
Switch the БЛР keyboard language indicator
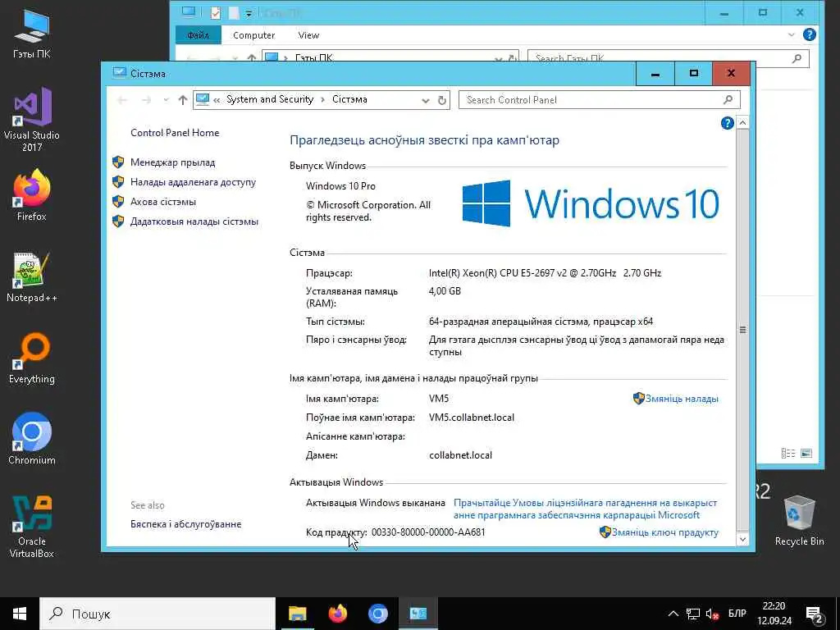737,614
